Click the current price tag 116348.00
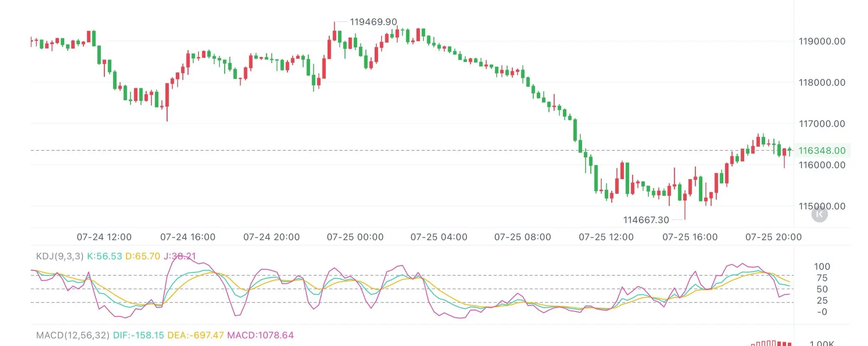 pyautogui.click(x=822, y=150)
